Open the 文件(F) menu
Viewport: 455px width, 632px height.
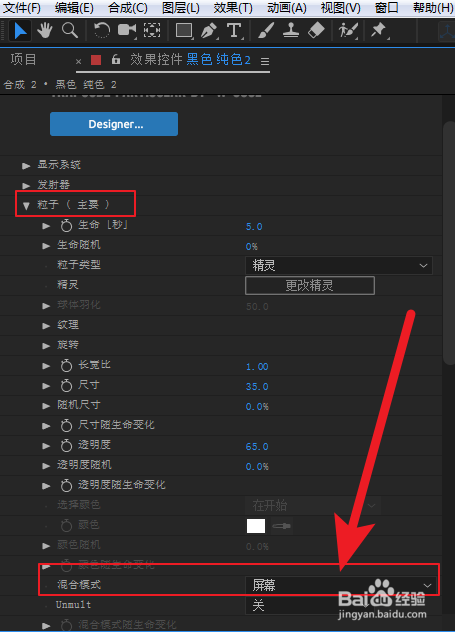point(22,8)
